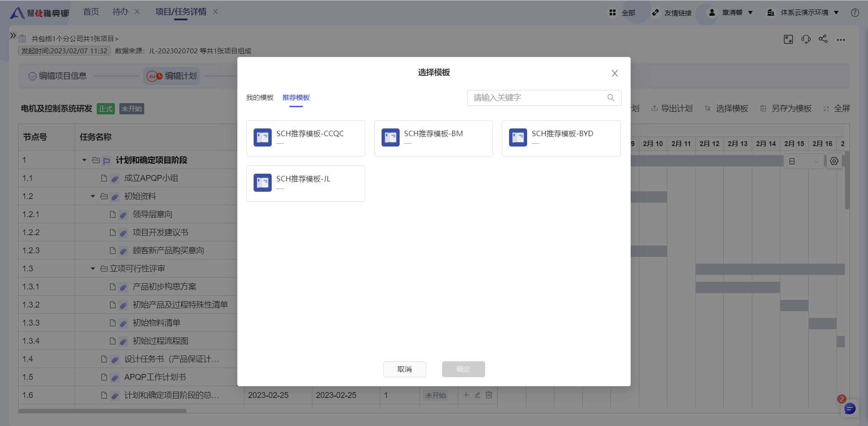Select task 设计任务书 row 1.4
This screenshot has height=426, width=868.
(x=172, y=359)
